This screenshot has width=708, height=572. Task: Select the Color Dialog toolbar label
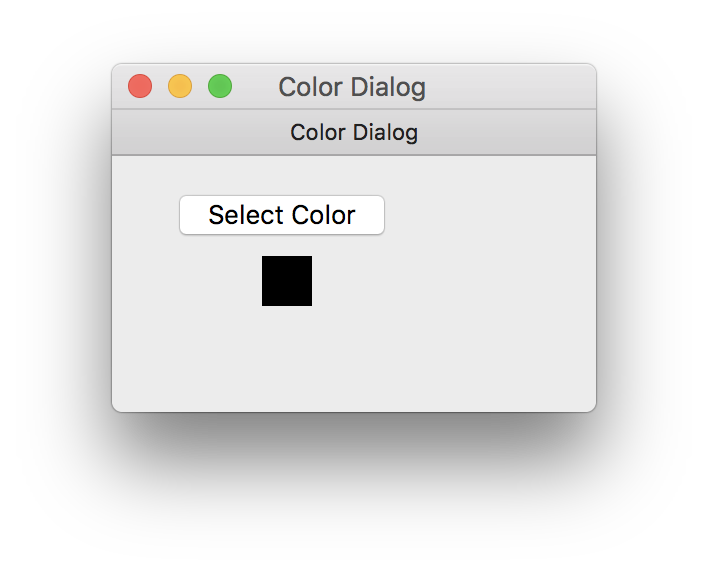[x=354, y=132]
